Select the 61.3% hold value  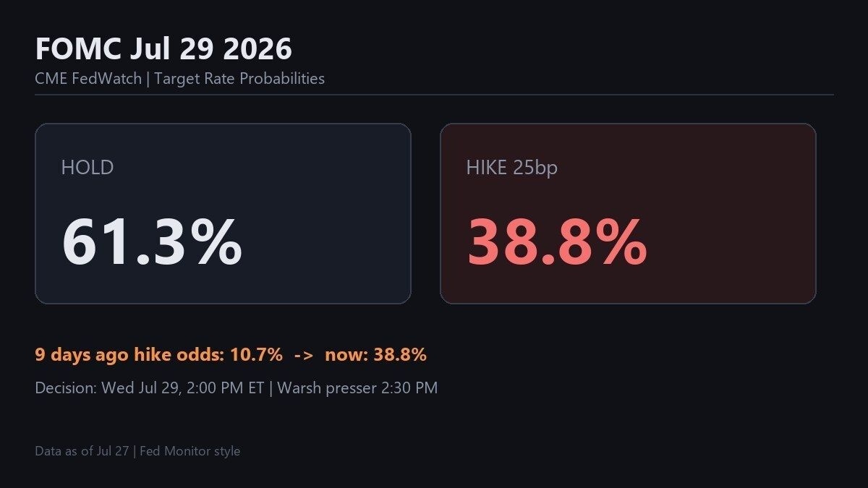point(151,242)
